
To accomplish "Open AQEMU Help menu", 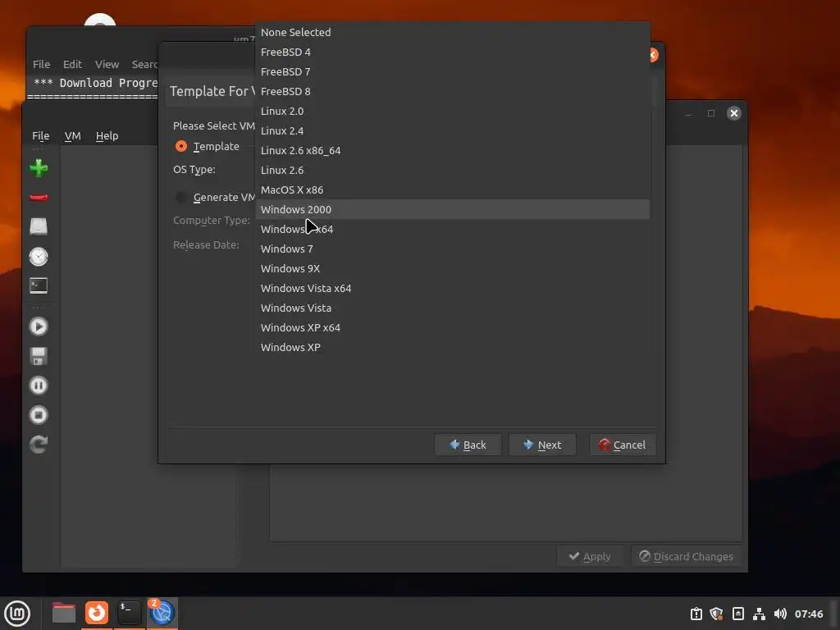I will [x=107, y=136].
